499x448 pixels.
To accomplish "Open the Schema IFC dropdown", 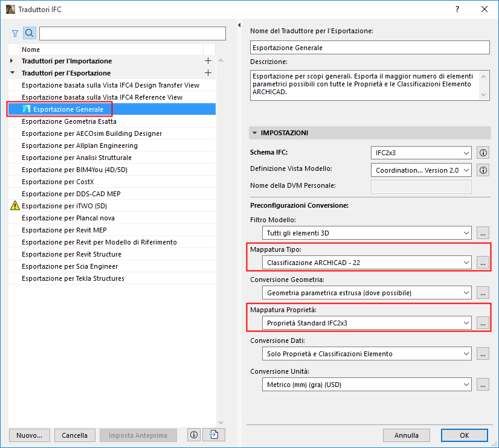I will point(421,153).
